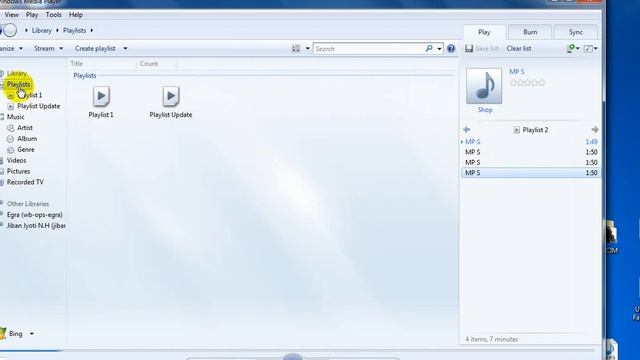Image resolution: width=640 pixels, height=360 pixels.
Task: Click the Album disc icon in tree
Action: [11, 139]
